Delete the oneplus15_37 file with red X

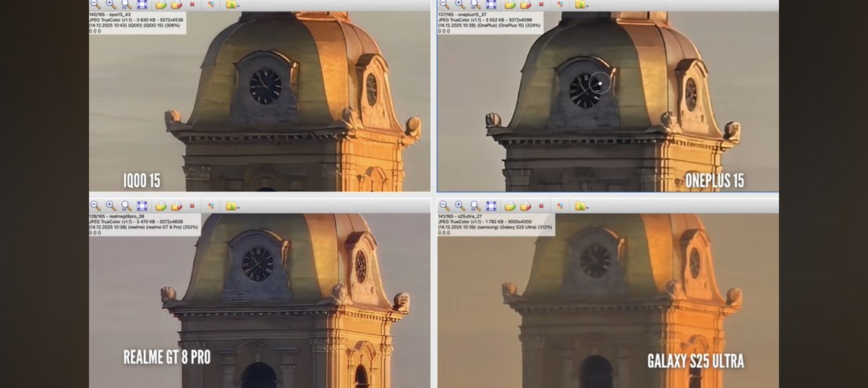point(541,4)
